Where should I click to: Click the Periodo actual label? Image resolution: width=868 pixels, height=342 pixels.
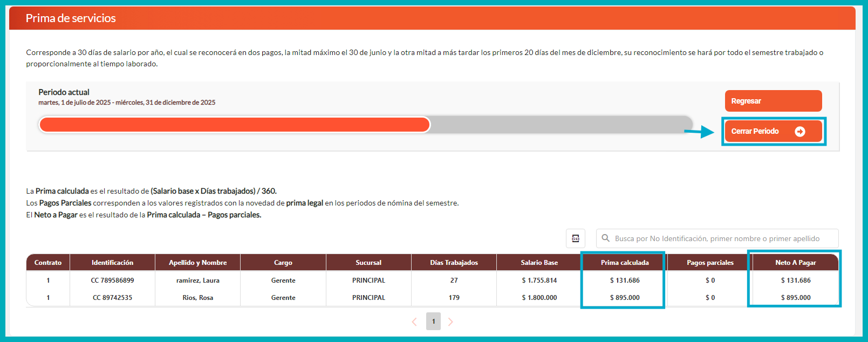[x=64, y=92]
